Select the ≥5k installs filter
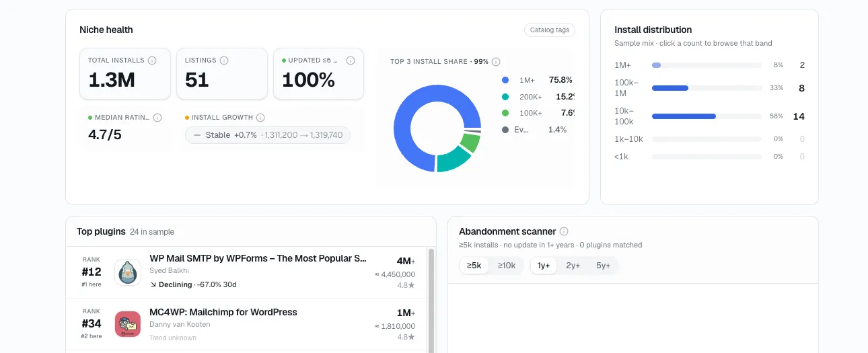 [474, 266]
